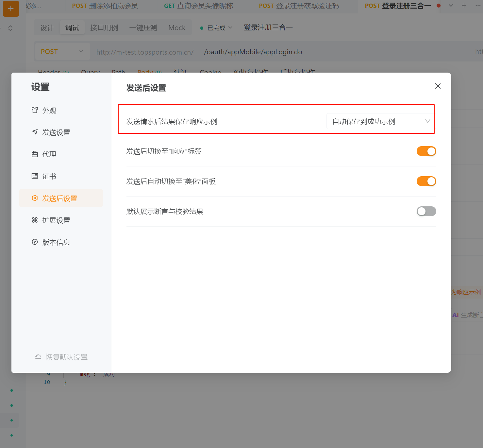Turn off 发送后自动切换至"美化"面板 switch
Screen dimensions: 483x448
coord(426,181)
